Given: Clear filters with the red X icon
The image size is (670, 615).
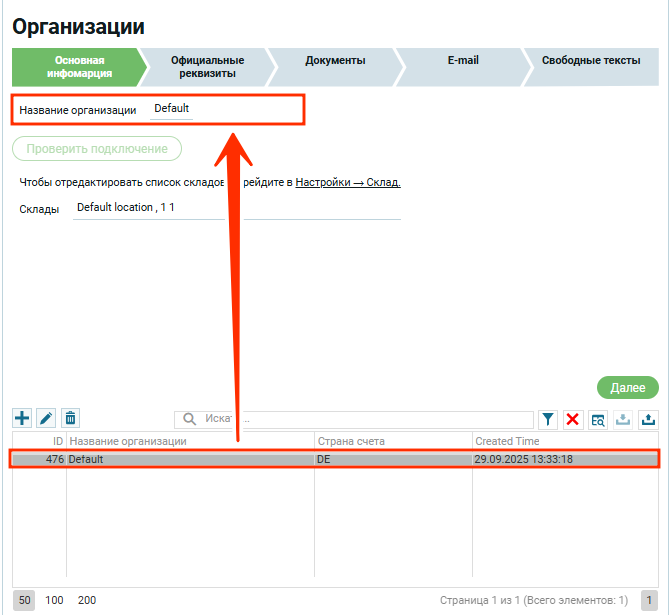Looking at the screenshot, I should click(573, 420).
